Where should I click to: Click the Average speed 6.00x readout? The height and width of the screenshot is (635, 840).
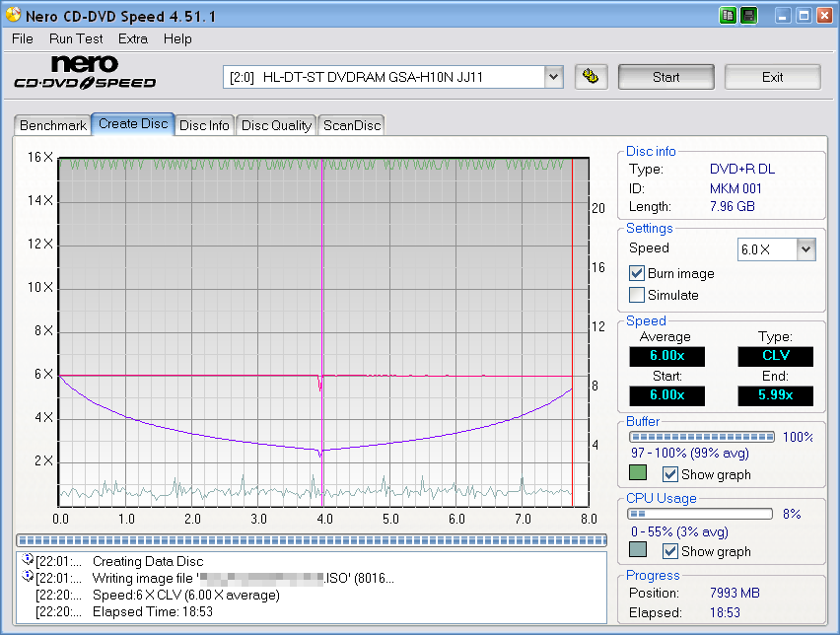(x=666, y=356)
